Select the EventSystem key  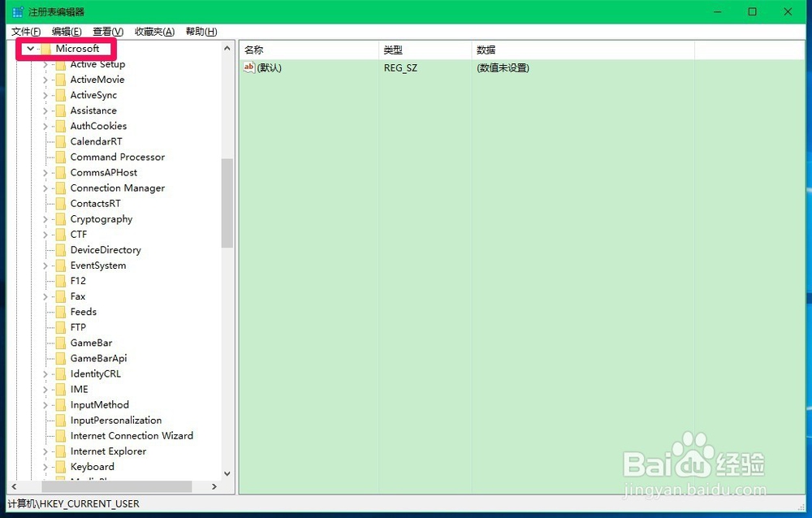pyautogui.click(x=98, y=265)
